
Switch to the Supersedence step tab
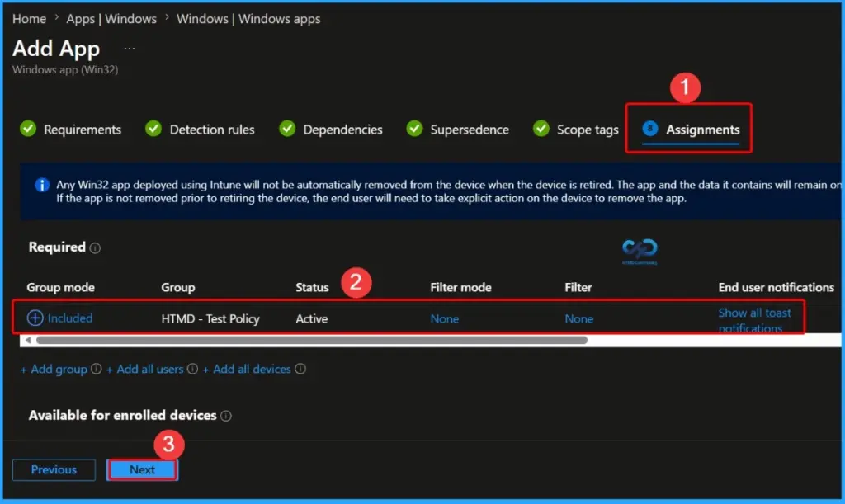point(470,130)
